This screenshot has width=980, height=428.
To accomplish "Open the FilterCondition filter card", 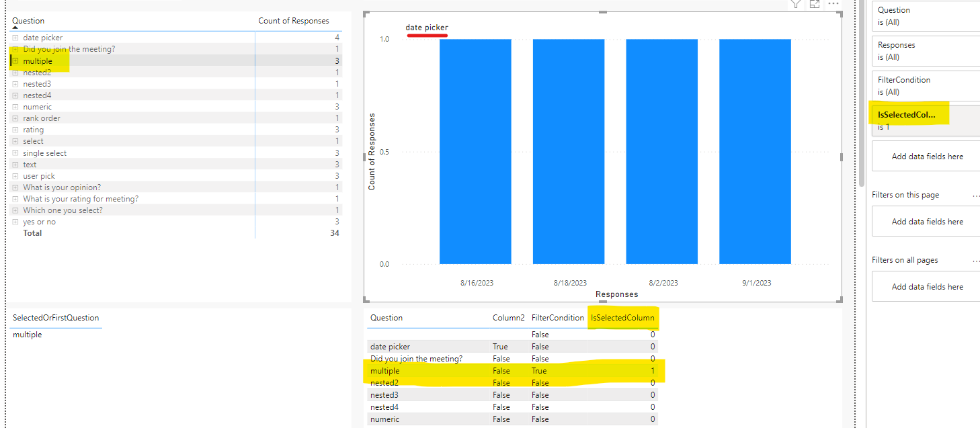I will tap(926, 86).
